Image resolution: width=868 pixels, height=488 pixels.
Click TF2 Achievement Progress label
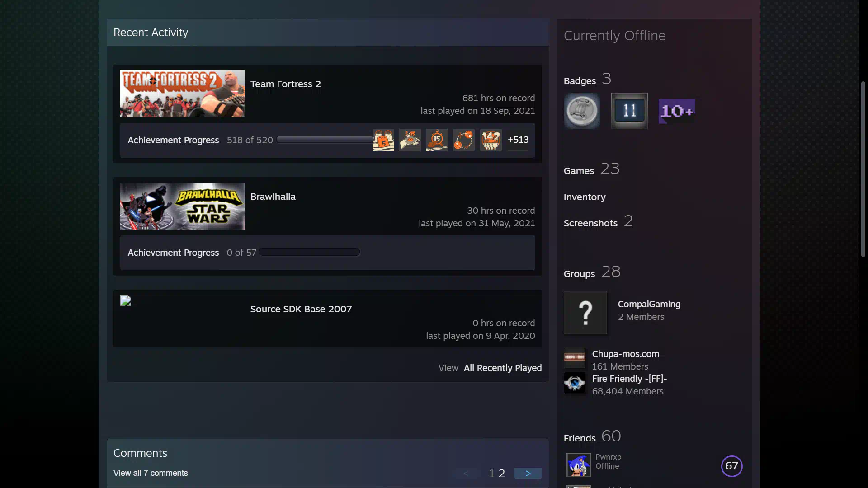pos(173,140)
